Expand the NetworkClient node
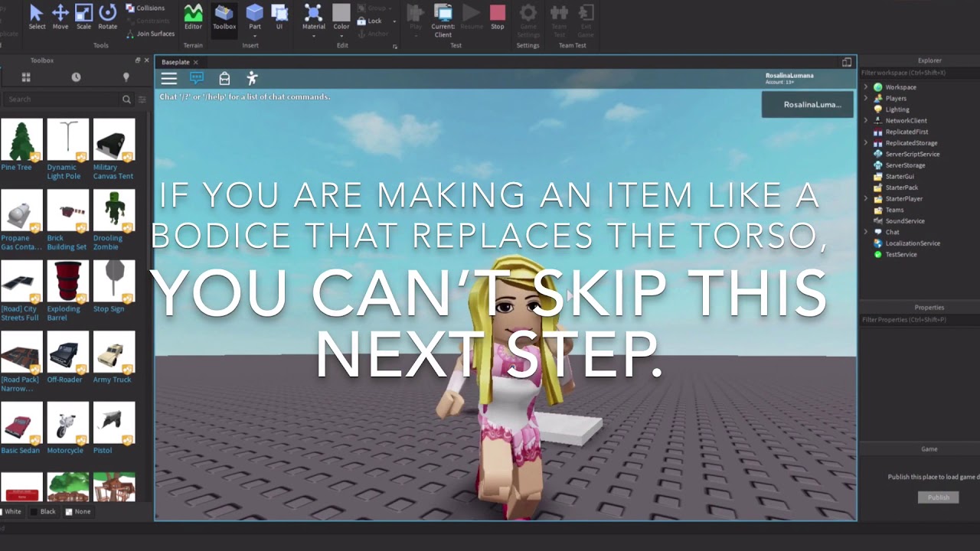This screenshot has width=980, height=551. (866, 120)
